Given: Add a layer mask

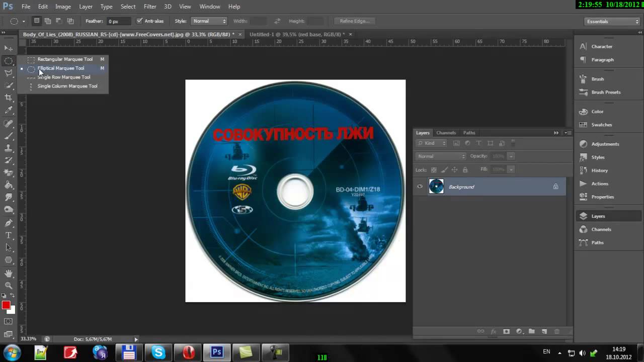Looking at the screenshot, I should [x=506, y=331].
